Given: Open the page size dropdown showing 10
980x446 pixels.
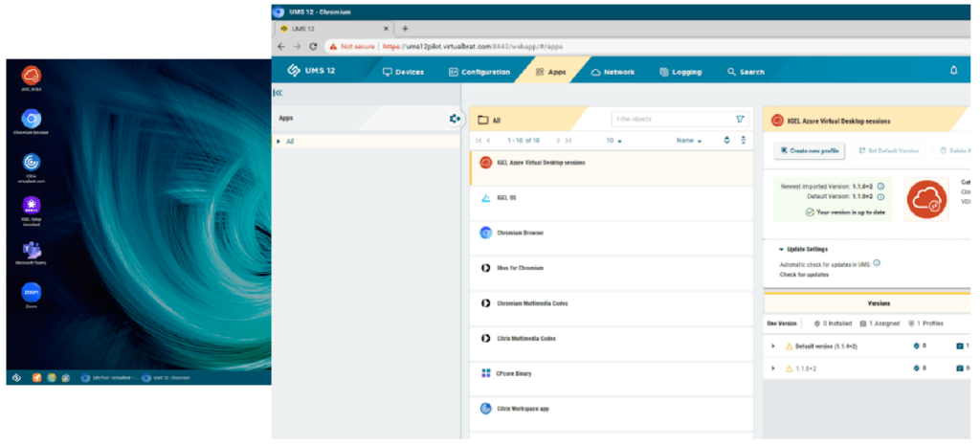Looking at the screenshot, I should point(613,141).
